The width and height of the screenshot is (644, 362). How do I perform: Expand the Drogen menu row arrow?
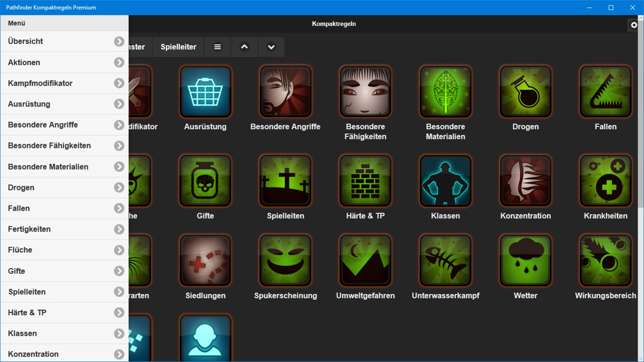(x=119, y=188)
